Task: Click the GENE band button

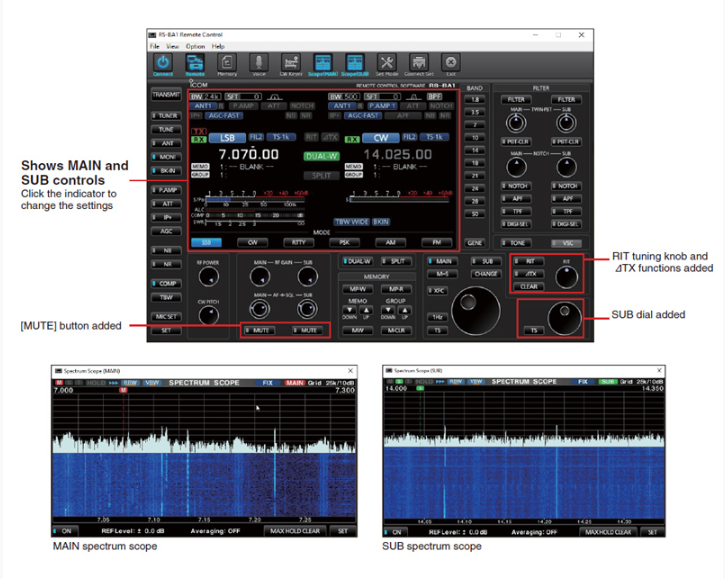Action: [x=474, y=243]
